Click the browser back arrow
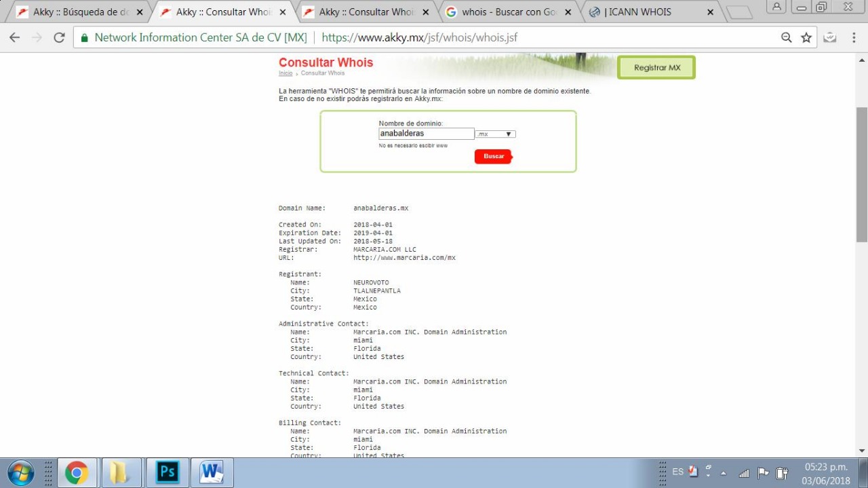Screen dimensions: 868x488 [14, 38]
